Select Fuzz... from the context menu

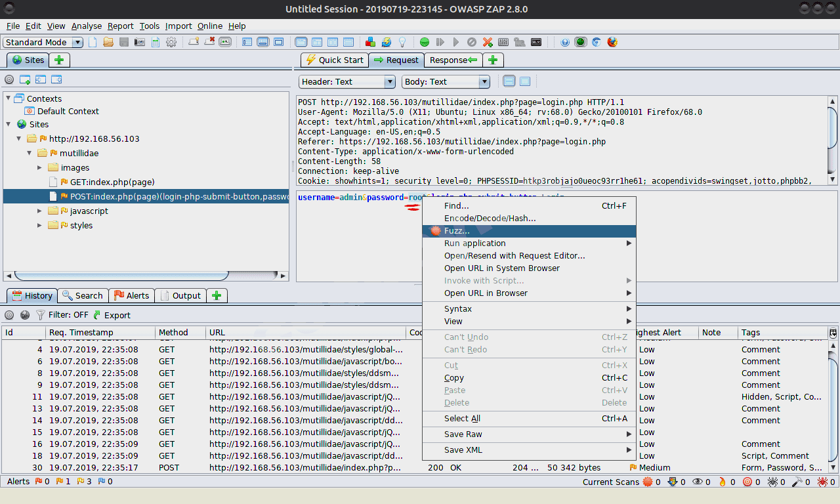click(457, 231)
